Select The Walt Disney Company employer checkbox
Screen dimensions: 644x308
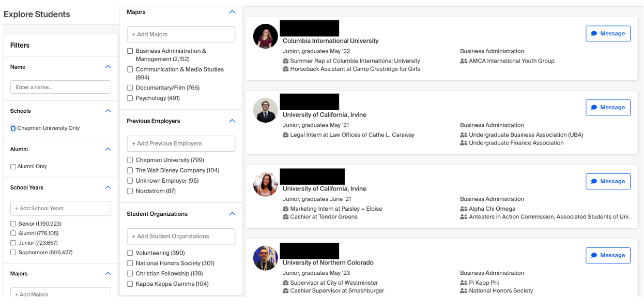(x=130, y=170)
